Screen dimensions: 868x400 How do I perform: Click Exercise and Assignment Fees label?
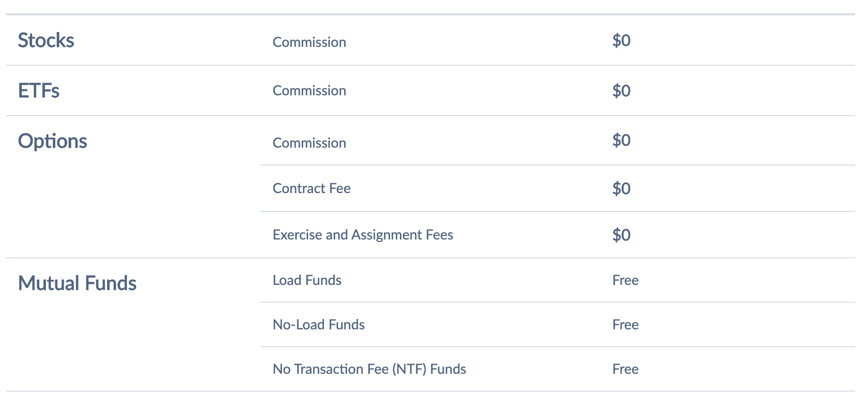pyautogui.click(x=363, y=235)
